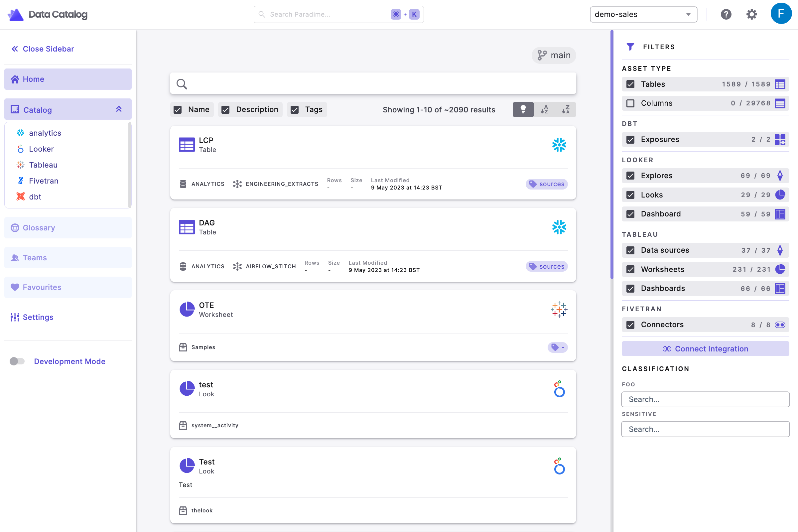Uncheck the Explores filter checkbox

[x=630, y=176]
